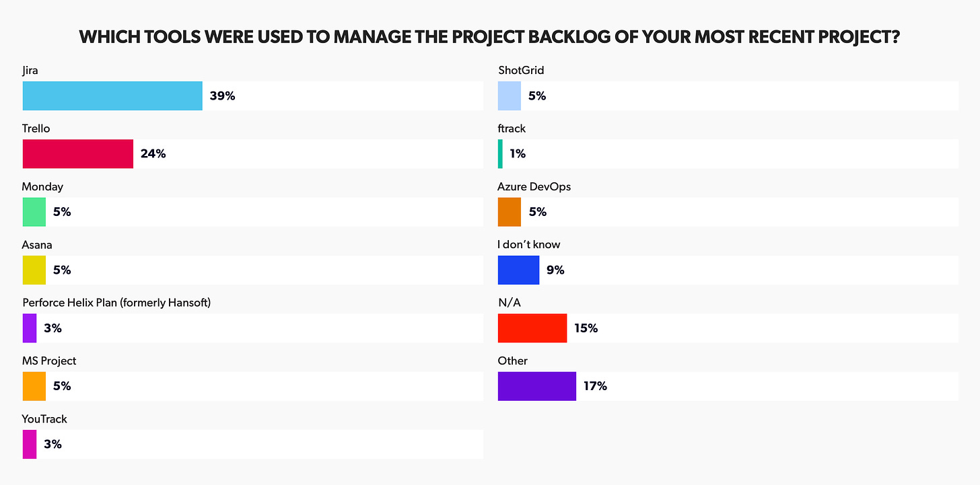
Task: Click the 39% value next to Jira
Action: tap(222, 96)
